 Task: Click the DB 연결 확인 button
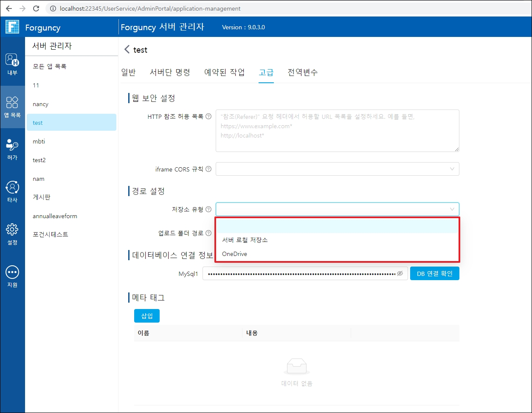click(434, 274)
